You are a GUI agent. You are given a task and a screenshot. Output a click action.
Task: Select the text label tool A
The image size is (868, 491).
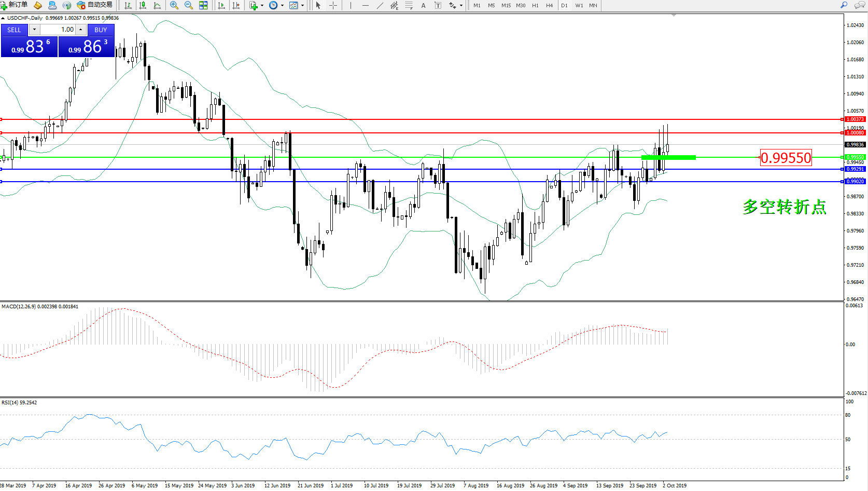click(x=423, y=5)
